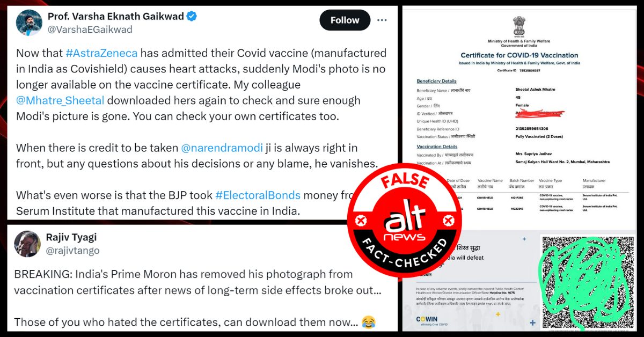The image size is (644, 337).
Task: Click the laughing emoji in Rajiv's tweet
Action: (369, 322)
